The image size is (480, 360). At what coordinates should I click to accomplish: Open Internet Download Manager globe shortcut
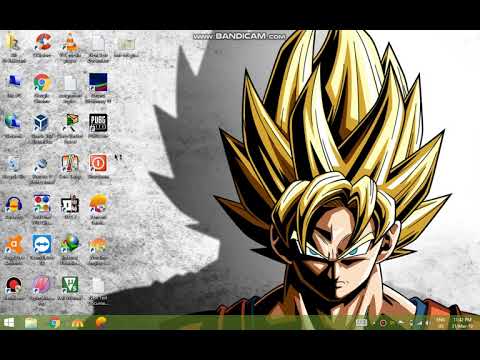coord(70,250)
